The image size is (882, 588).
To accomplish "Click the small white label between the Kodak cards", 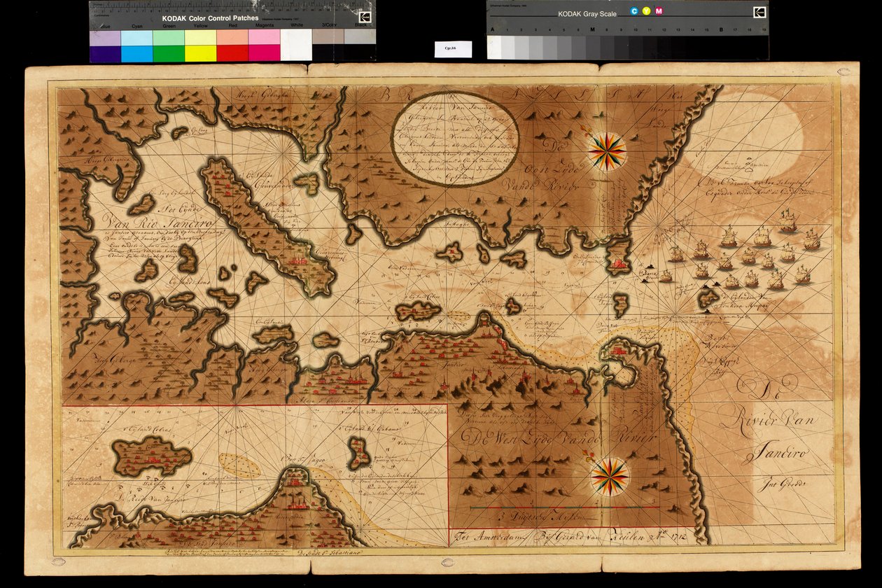I will [453, 49].
